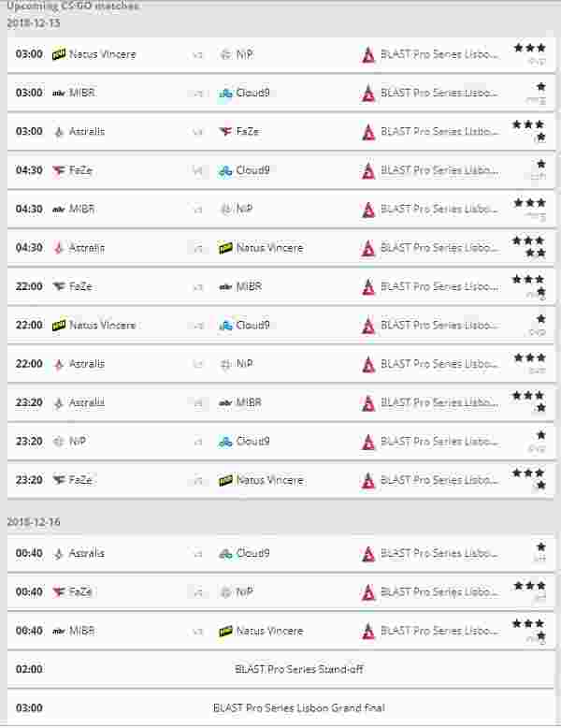Open BLAST Pro Series Stand-off entry
Viewport: 561px width, 728px height.
[x=280, y=669]
